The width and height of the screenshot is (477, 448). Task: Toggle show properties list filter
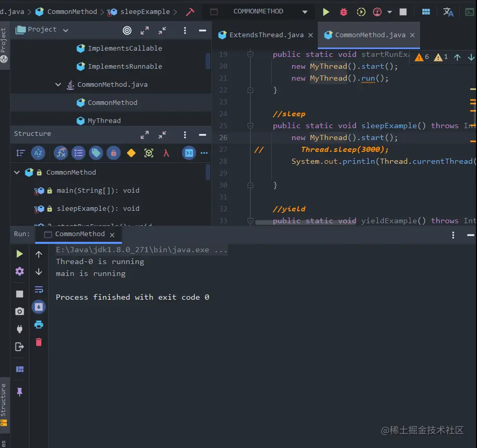click(79, 153)
